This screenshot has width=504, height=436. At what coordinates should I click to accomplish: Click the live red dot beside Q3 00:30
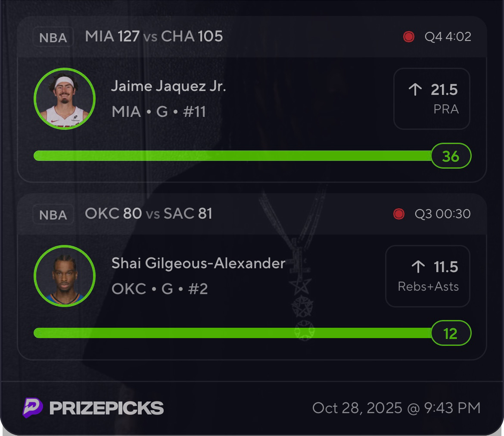coord(399,214)
